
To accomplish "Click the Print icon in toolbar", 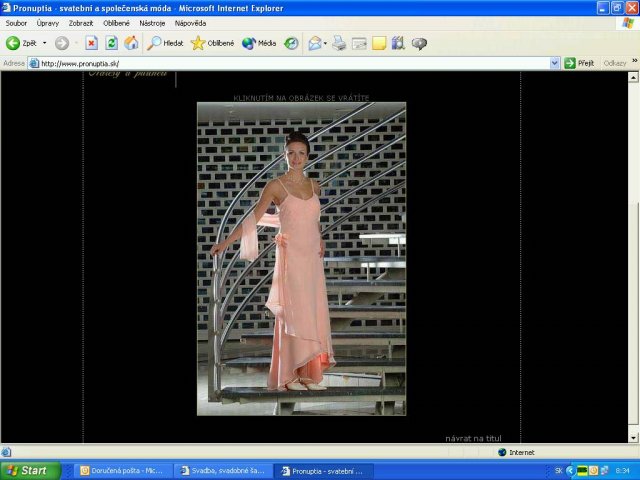I will coord(339,43).
